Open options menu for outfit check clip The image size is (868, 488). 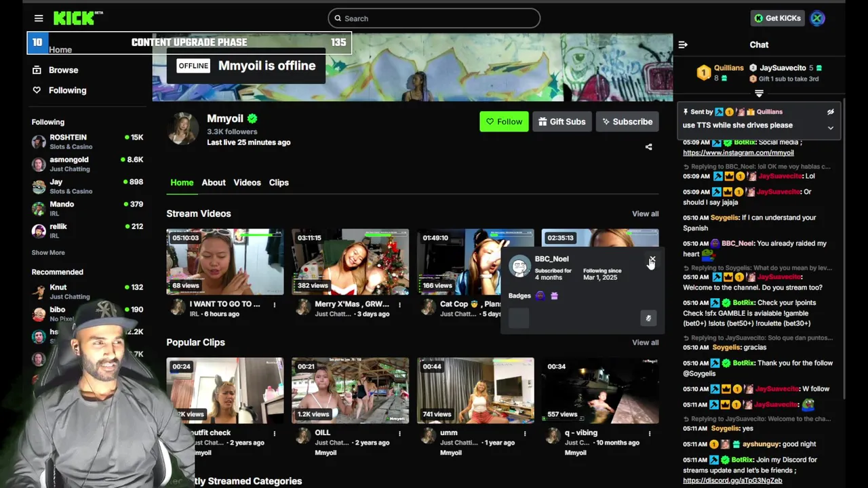(274, 433)
